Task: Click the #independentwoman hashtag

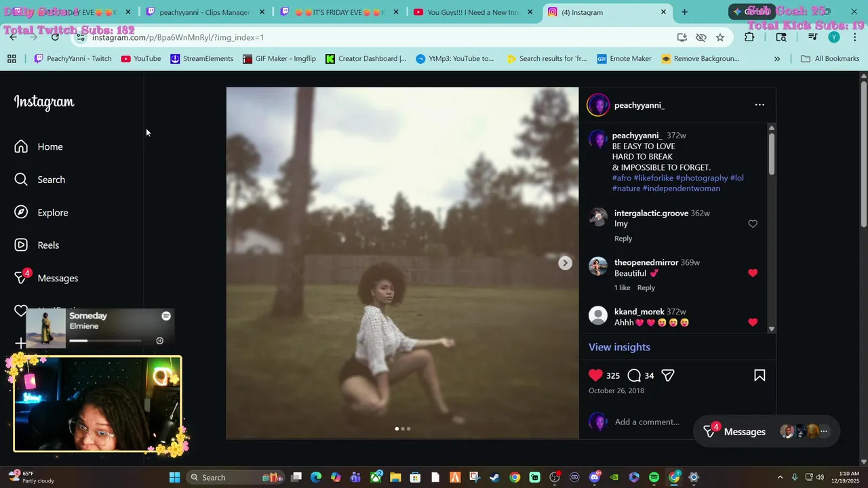Action: click(x=682, y=188)
